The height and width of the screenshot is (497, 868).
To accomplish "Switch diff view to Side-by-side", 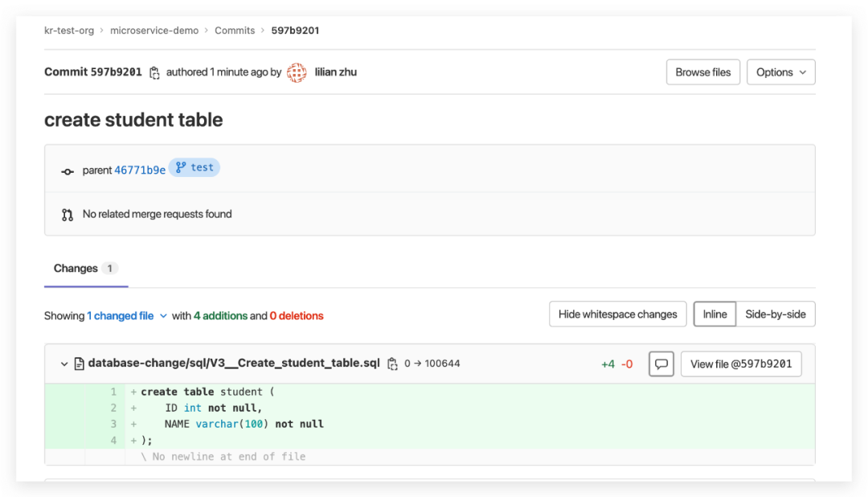I will (775, 314).
